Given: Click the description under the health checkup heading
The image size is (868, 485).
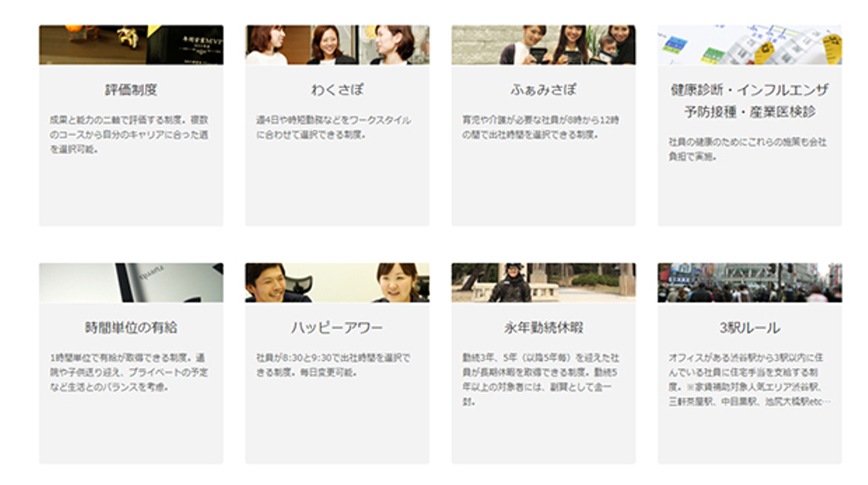Looking at the screenshot, I should pos(747,149).
